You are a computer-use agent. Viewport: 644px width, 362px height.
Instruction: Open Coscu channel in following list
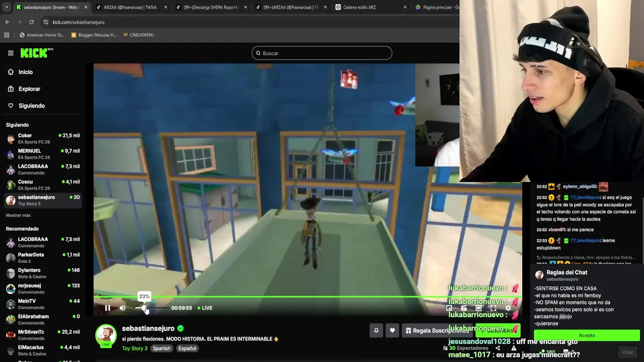(x=43, y=185)
